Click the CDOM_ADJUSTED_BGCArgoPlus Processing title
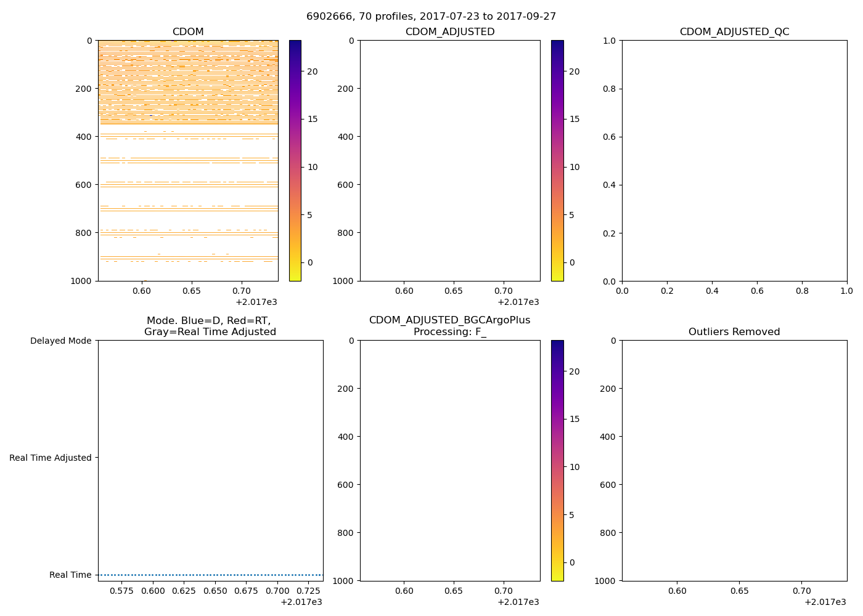This screenshot has width=863, height=616. click(449, 326)
